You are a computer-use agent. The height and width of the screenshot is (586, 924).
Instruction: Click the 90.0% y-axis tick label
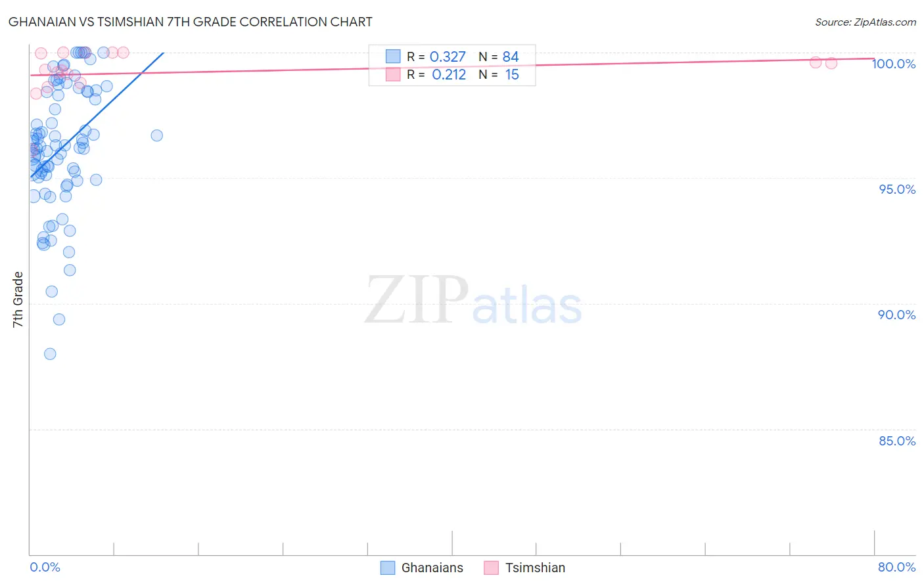(897, 315)
